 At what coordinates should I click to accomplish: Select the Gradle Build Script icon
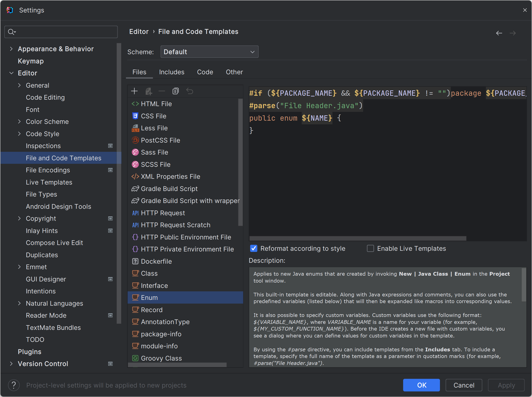pyautogui.click(x=135, y=189)
